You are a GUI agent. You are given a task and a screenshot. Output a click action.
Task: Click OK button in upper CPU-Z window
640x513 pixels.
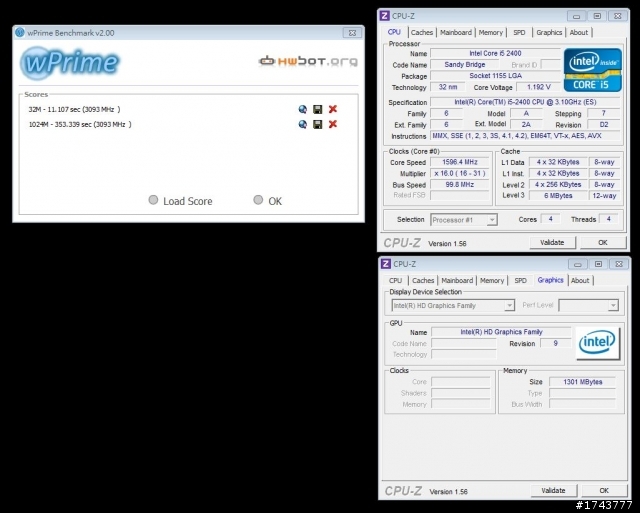(x=603, y=242)
